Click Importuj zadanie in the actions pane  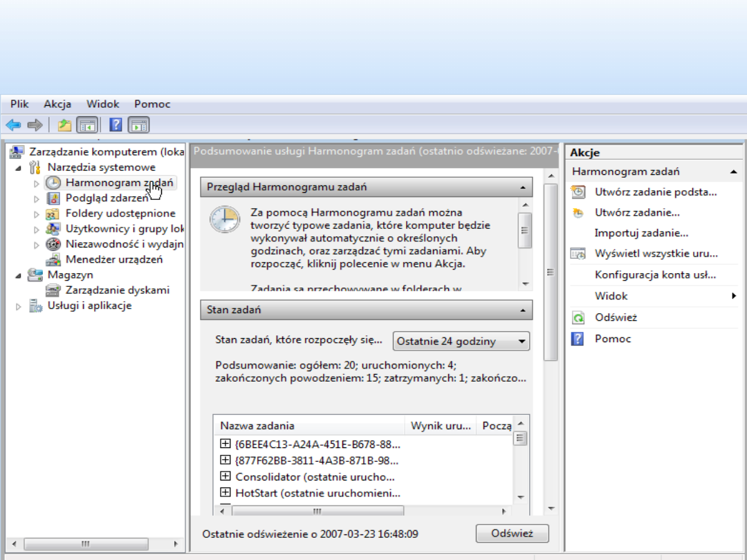(x=640, y=233)
